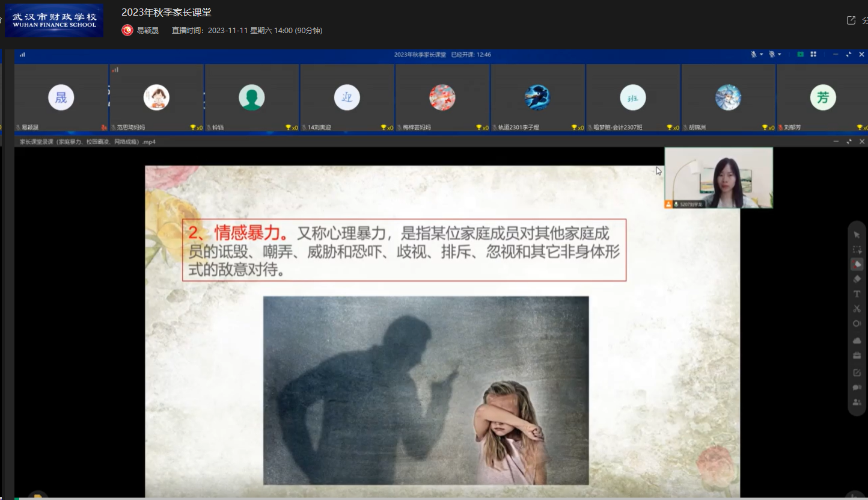Open host name 易颖晟 link in header
868x500 pixels.
click(x=148, y=30)
